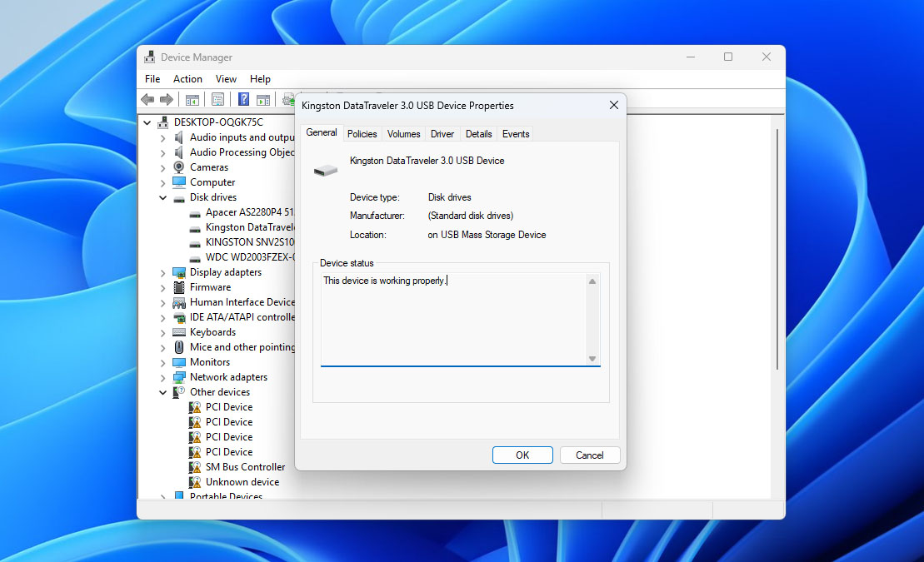Screen dimensions: 924x562
Task: Click the Properties toolbar icon
Action: coord(217,100)
